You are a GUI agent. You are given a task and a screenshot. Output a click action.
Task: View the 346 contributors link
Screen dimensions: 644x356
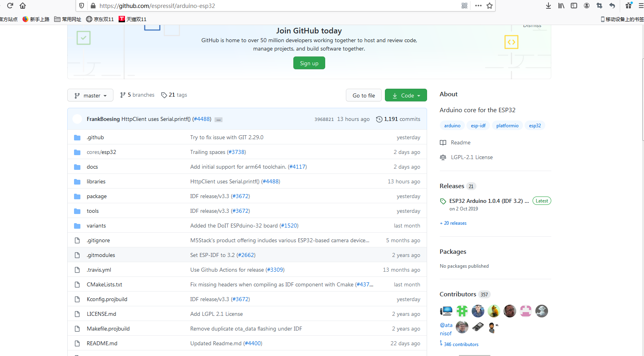[x=461, y=344]
